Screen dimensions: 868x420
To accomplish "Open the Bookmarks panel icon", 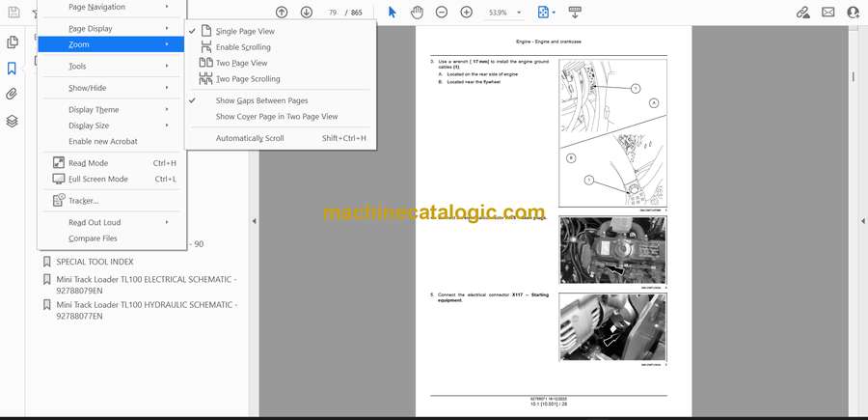I will click(x=12, y=69).
